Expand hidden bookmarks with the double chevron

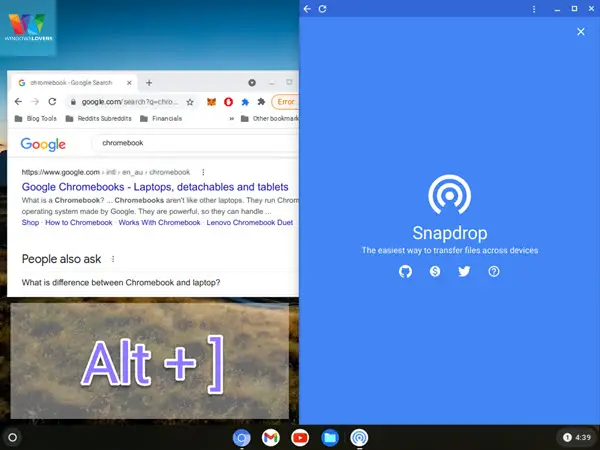[x=232, y=119]
